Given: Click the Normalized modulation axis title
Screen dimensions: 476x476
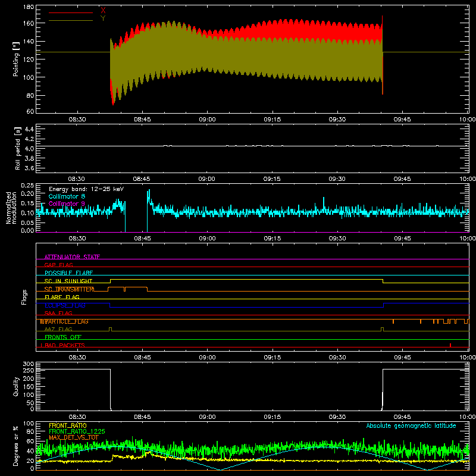Looking at the screenshot, I should (11, 208).
